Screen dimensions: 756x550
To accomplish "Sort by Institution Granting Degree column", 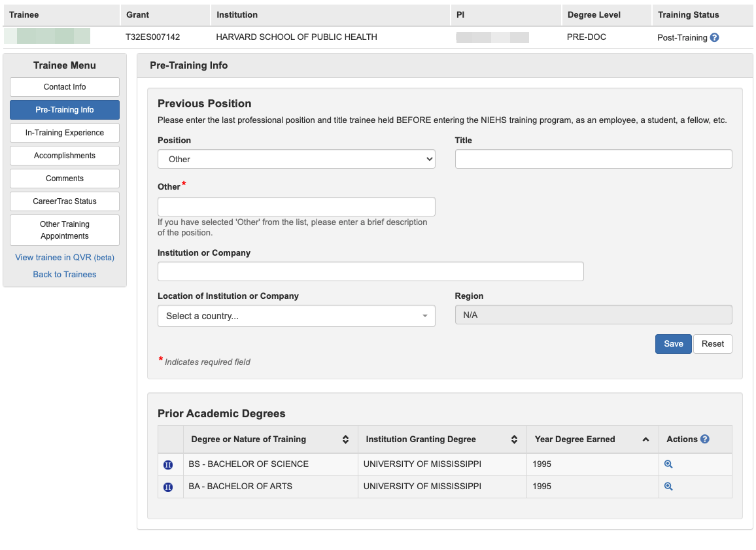I will 514,439.
